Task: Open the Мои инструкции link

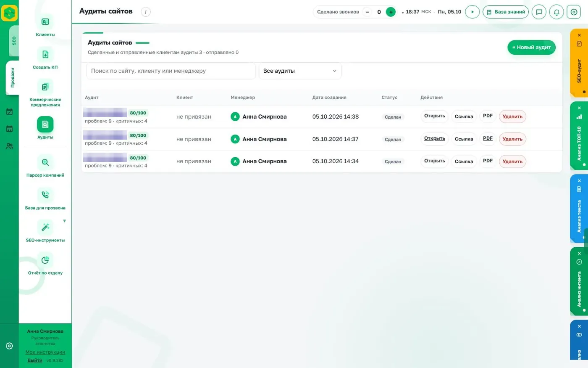Action: (45, 352)
